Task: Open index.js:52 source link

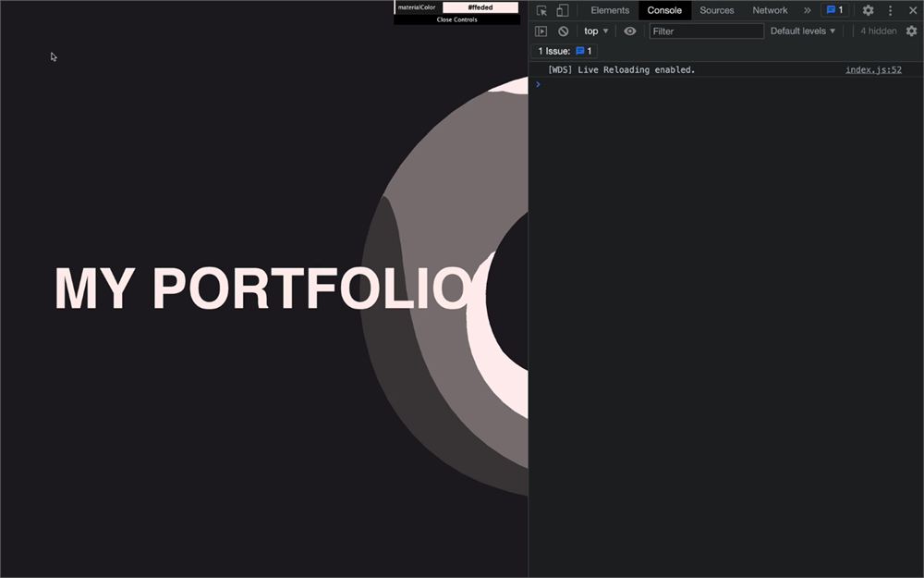Action: coord(873,69)
